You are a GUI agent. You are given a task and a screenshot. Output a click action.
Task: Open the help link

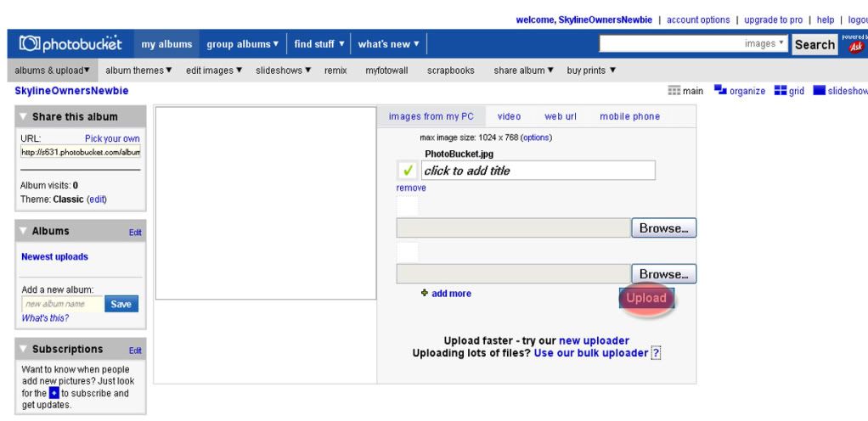(826, 20)
